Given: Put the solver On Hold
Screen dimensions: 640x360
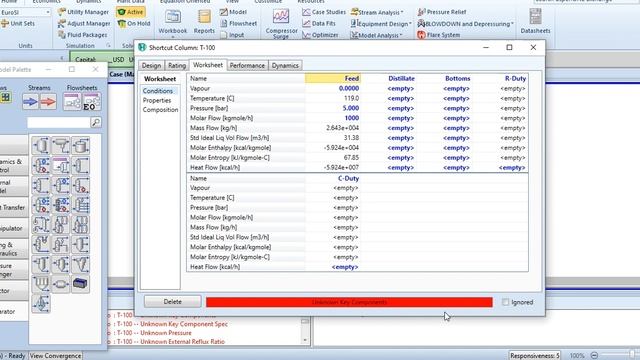Looking at the screenshot, I should click(134, 24).
